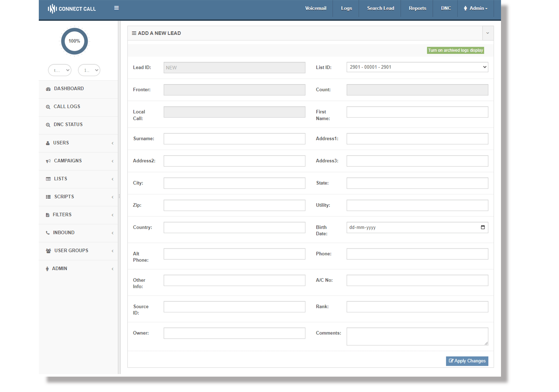Click the Connect Call logo
The width and height of the screenshot is (559, 392).
pyautogui.click(x=72, y=9)
